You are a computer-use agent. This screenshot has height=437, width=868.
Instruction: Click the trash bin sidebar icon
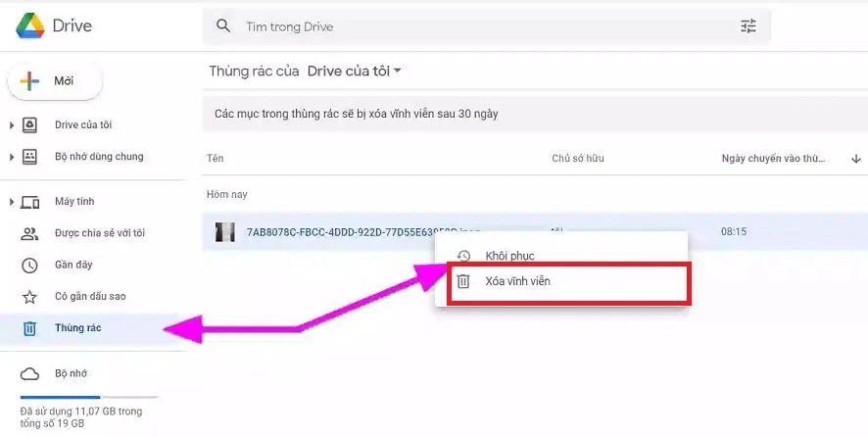[29, 328]
